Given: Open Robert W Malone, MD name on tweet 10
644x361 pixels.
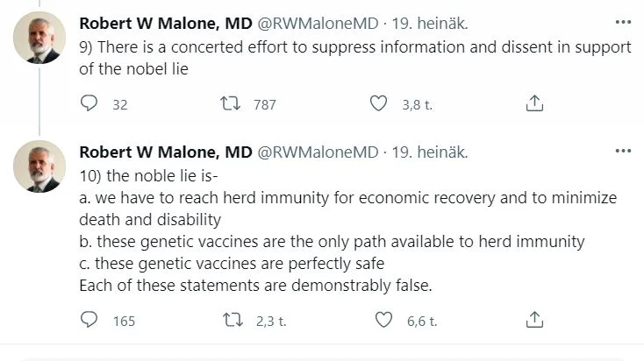Looking at the screenshot, I should [x=164, y=152].
